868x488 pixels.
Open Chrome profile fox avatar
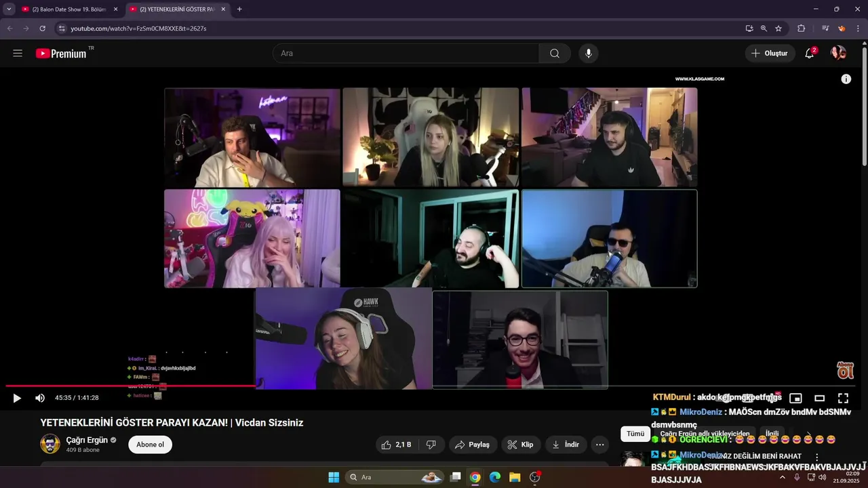[842, 28]
